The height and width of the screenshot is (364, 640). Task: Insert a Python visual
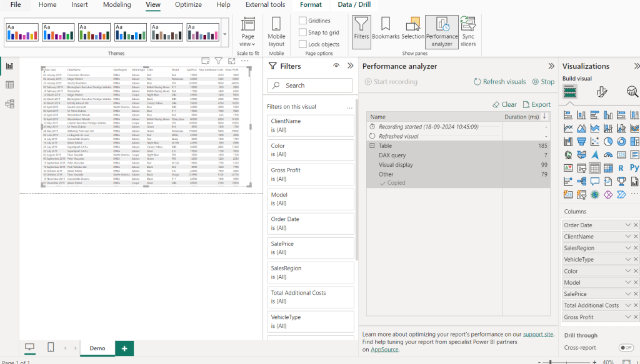pyautogui.click(x=634, y=168)
